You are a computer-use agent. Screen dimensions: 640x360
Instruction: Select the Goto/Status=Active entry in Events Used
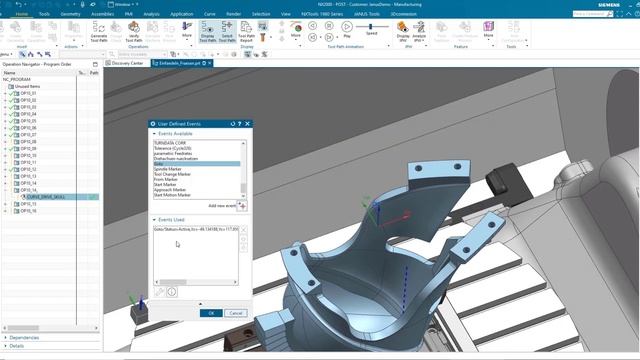coord(196,229)
